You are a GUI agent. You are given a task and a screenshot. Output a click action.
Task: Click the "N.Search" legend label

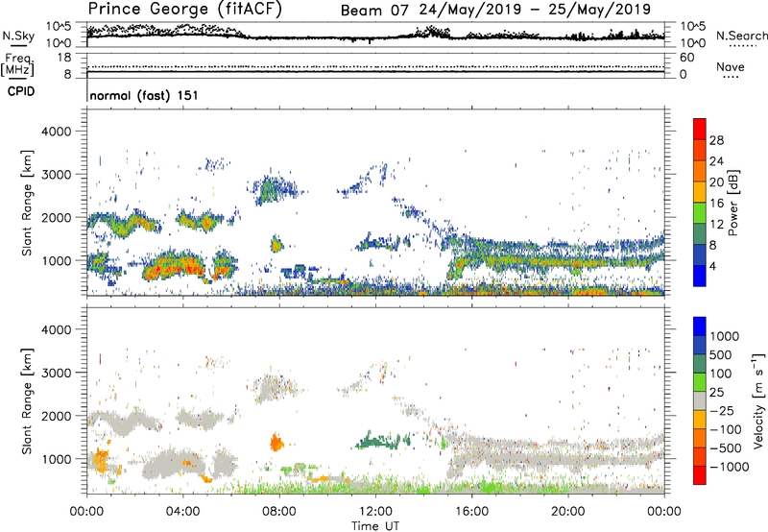tap(741, 36)
